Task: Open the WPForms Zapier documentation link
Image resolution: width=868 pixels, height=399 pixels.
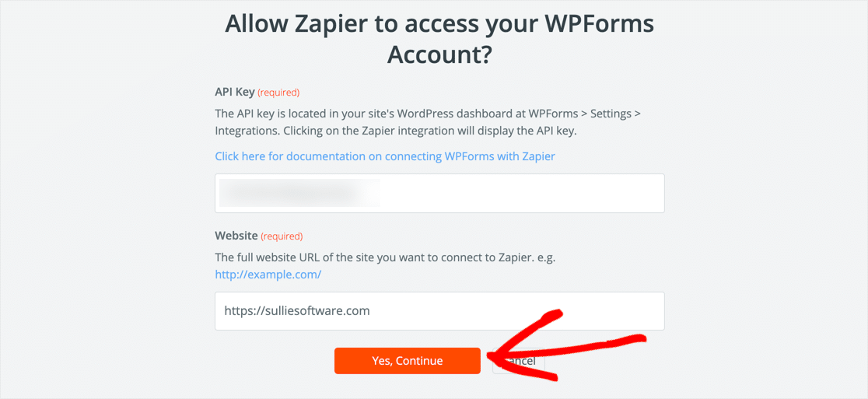Action: [x=385, y=156]
